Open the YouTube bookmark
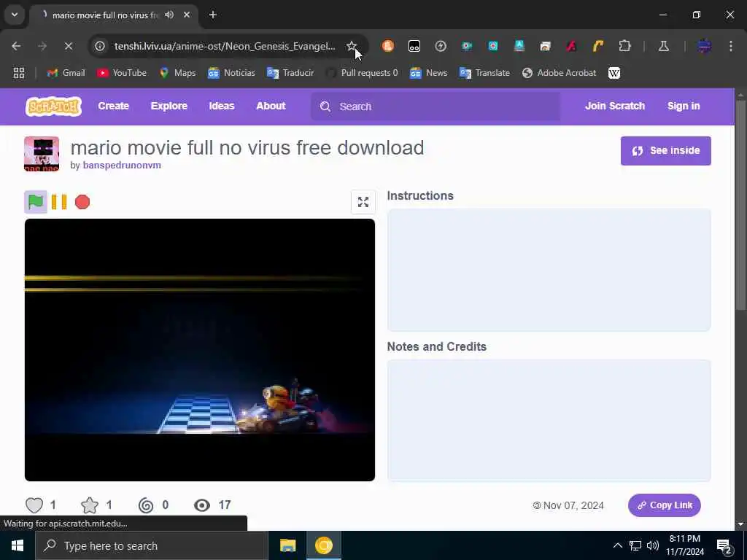This screenshot has height=560, width=747. pos(122,73)
